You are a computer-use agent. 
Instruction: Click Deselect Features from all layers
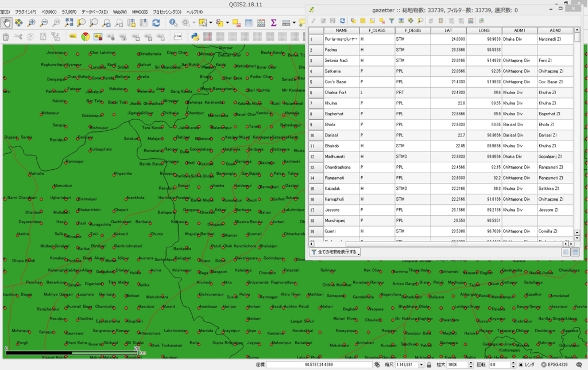[237, 23]
